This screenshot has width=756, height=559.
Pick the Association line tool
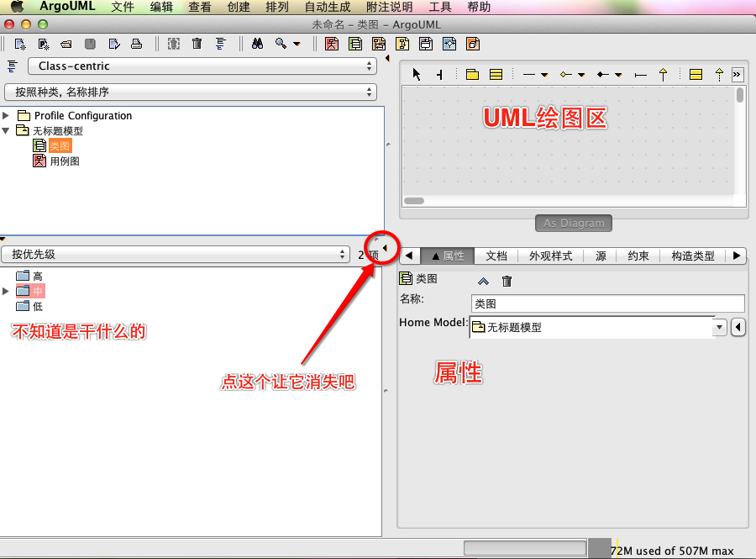(529, 74)
